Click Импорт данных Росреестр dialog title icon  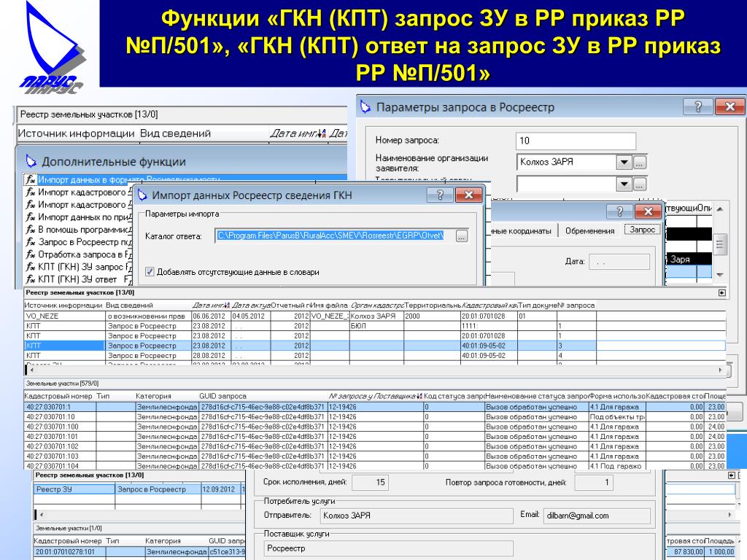click(142, 195)
